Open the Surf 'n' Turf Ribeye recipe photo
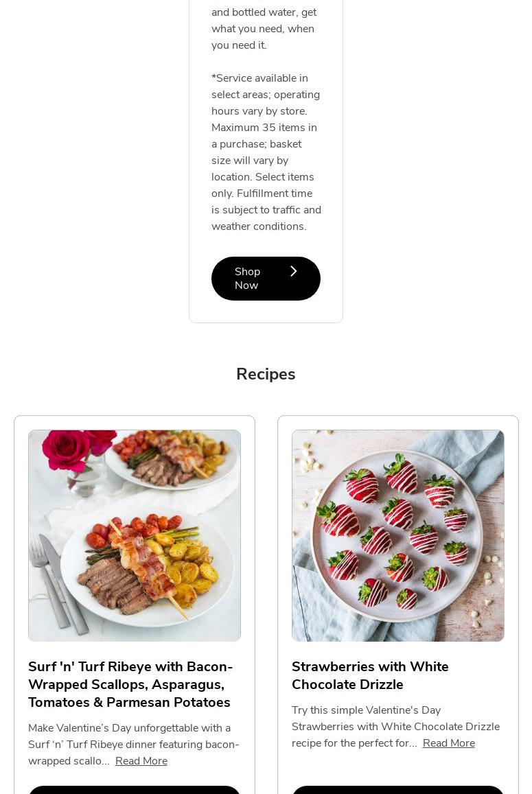 tap(135, 536)
